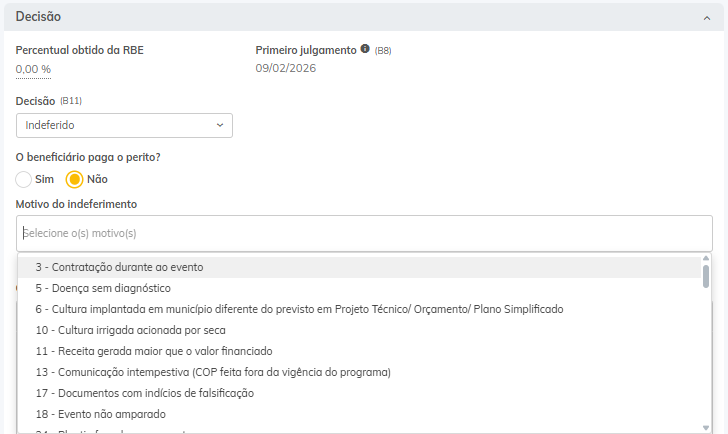
Task: Choose 18 - Evento não amparado
Action: coord(100,414)
